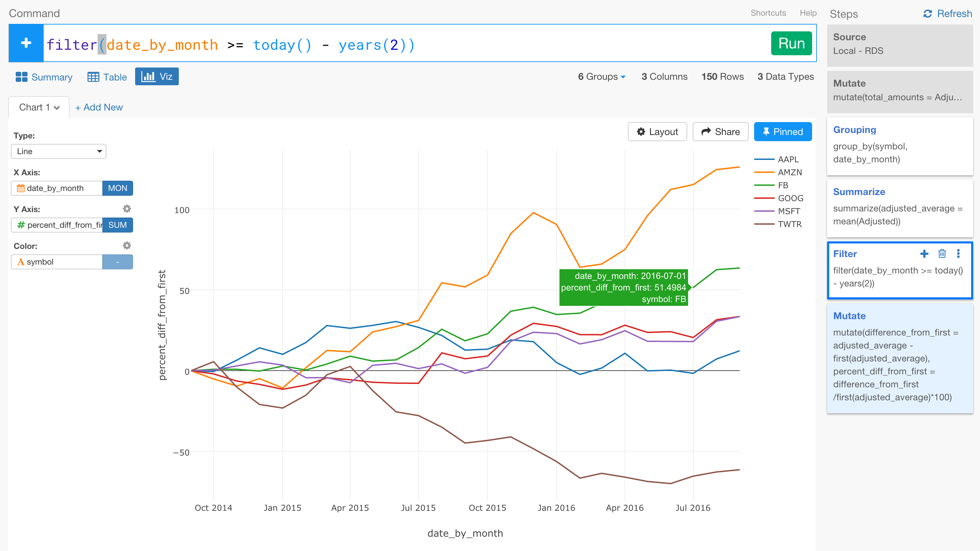Add a new step from the Filter step plus icon
Screen dimensions: 980x551
point(924,254)
